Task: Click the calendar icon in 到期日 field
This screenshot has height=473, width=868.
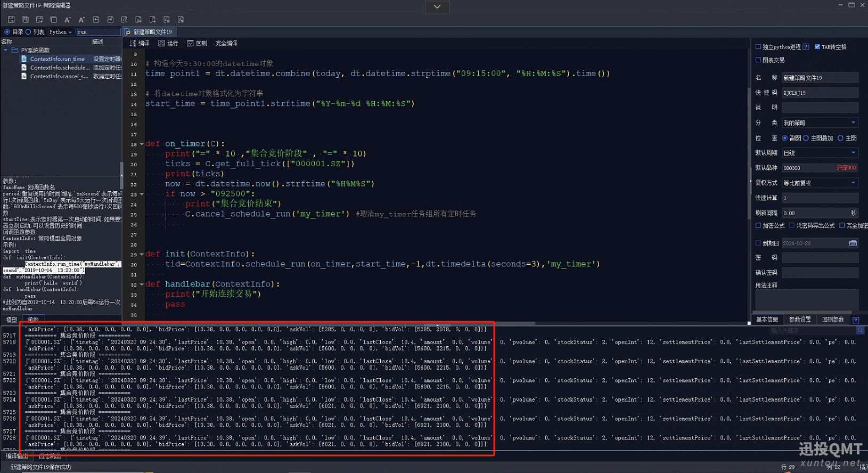Action: coord(853,243)
